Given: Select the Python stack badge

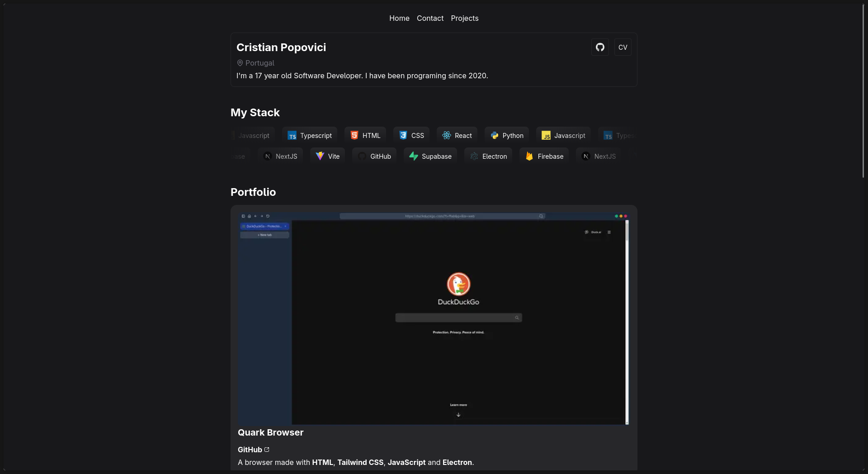Looking at the screenshot, I should pyautogui.click(x=507, y=135).
